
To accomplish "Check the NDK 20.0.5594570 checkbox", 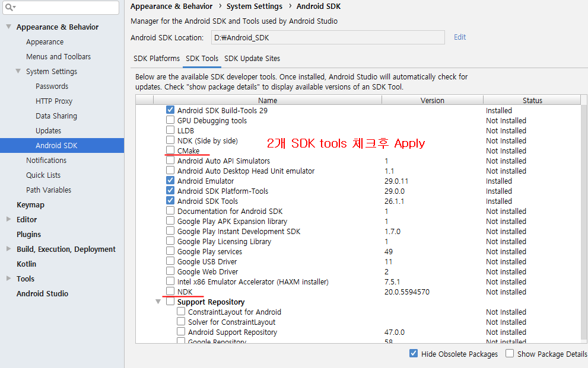I will click(170, 291).
